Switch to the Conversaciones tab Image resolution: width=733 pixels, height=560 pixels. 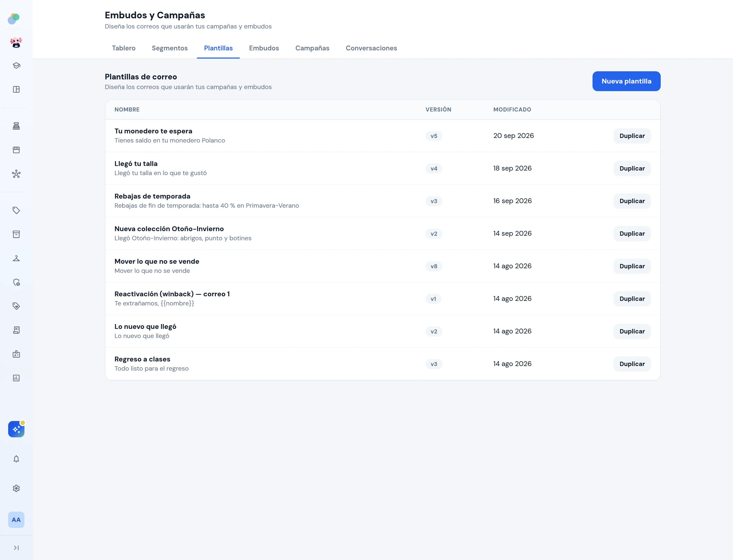pos(371,48)
